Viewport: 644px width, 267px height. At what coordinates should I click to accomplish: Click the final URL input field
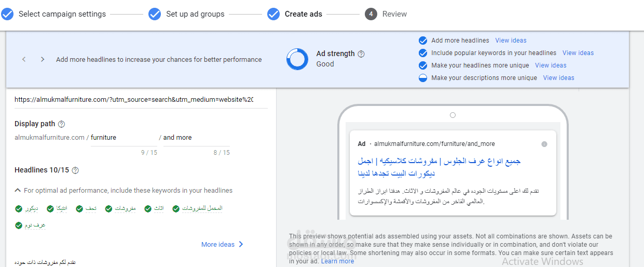[134, 100]
